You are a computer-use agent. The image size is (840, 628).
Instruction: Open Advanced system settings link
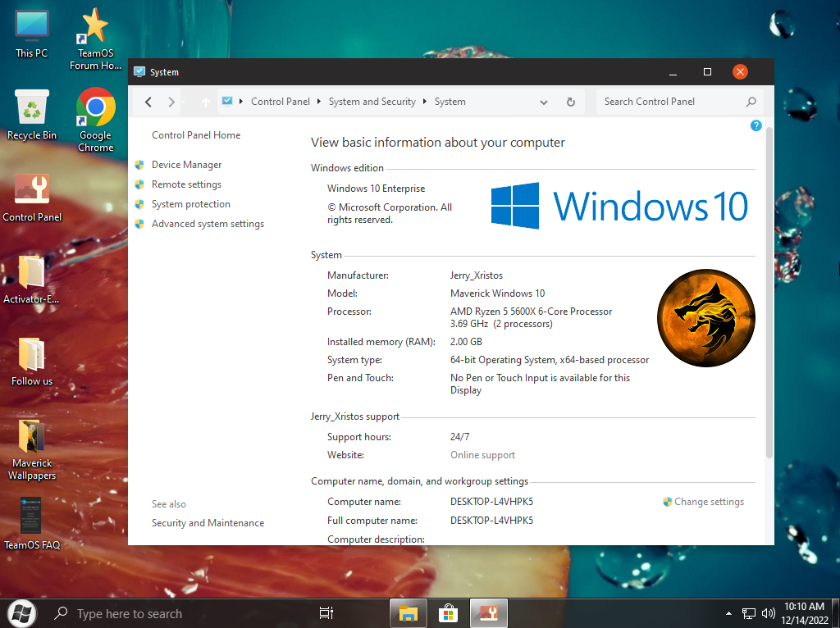pyautogui.click(x=208, y=224)
